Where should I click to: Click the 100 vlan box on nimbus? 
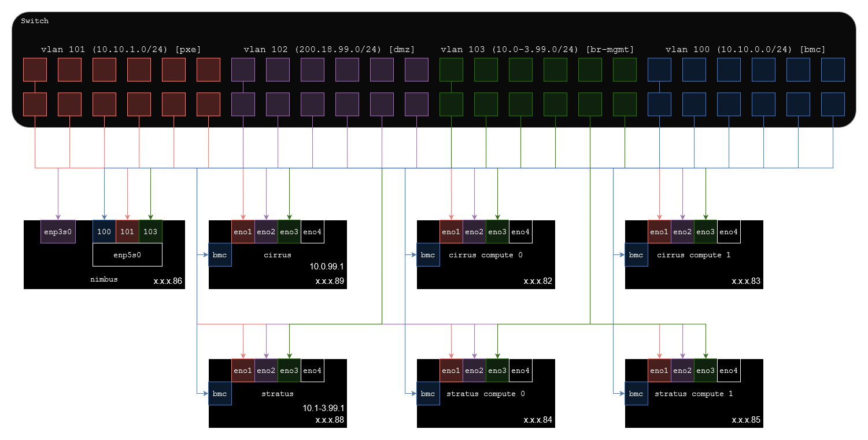(x=104, y=231)
